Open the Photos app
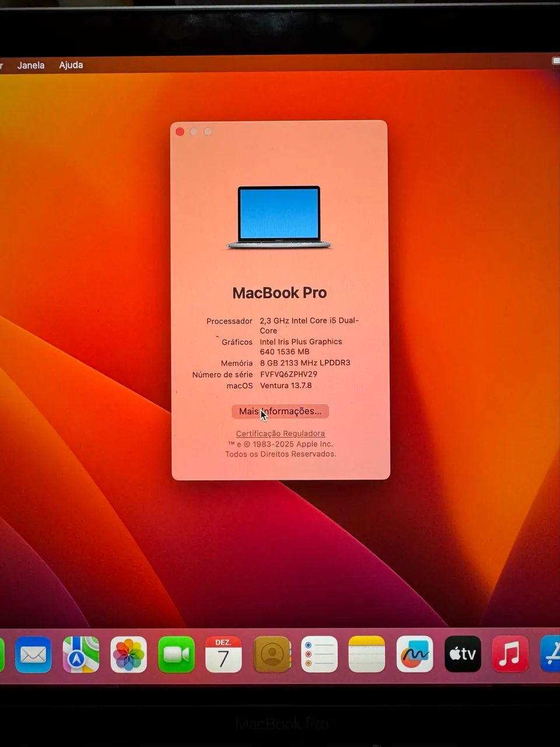Screen dimensions: 560x747 [x=128, y=654]
